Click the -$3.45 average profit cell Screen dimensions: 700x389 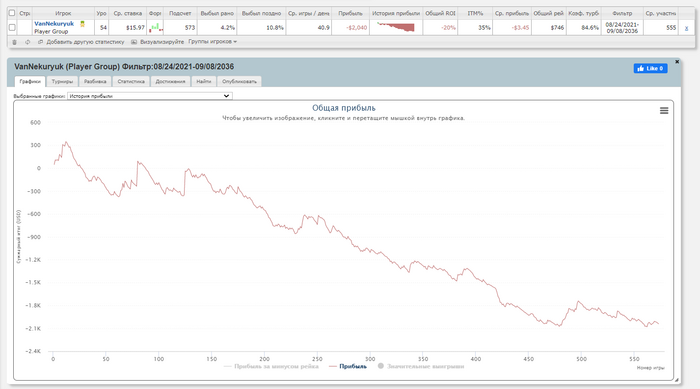(512, 28)
